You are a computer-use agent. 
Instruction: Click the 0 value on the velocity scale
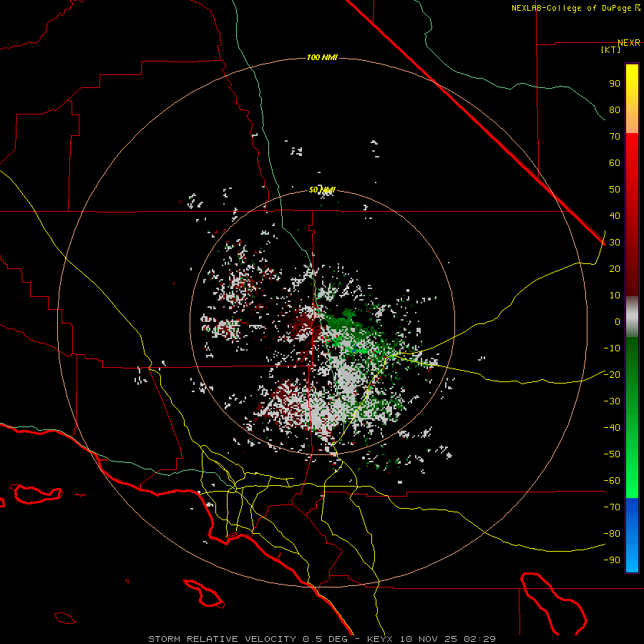pyautogui.click(x=618, y=321)
